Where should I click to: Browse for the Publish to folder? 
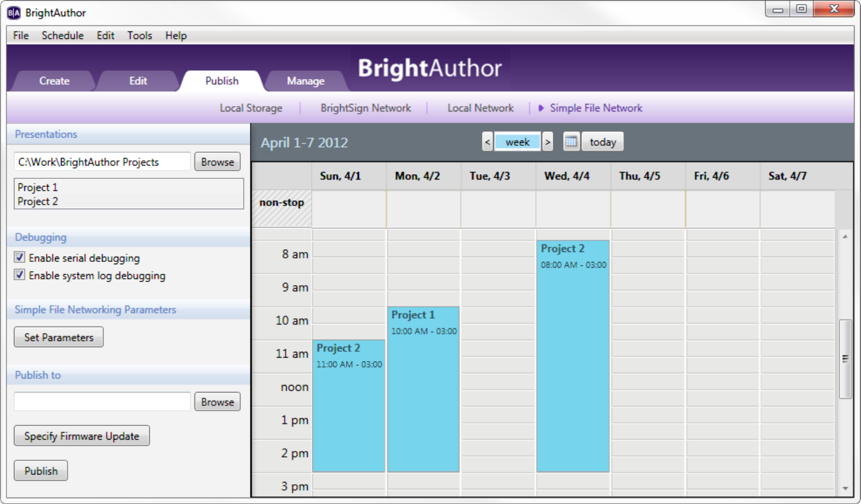217,402
